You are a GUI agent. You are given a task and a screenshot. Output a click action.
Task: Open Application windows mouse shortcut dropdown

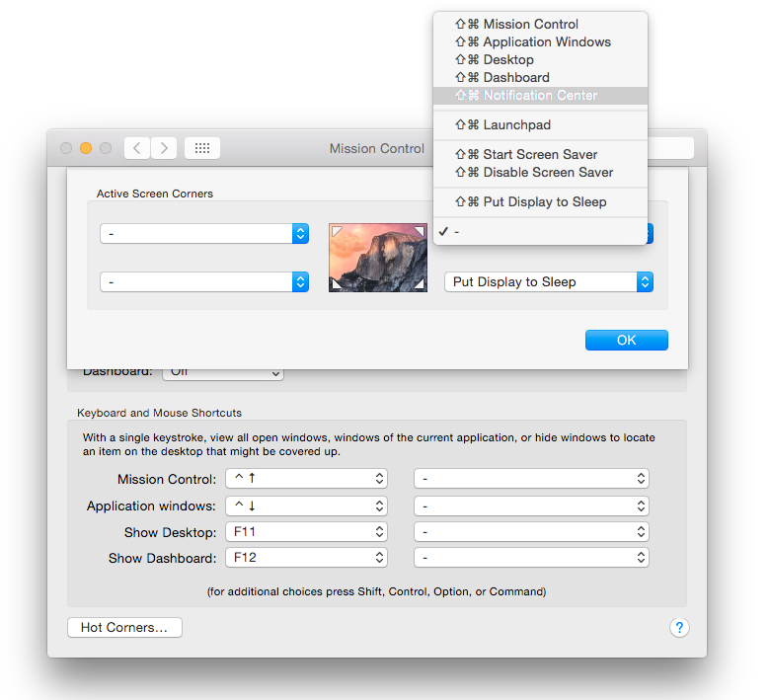[531, 506]
